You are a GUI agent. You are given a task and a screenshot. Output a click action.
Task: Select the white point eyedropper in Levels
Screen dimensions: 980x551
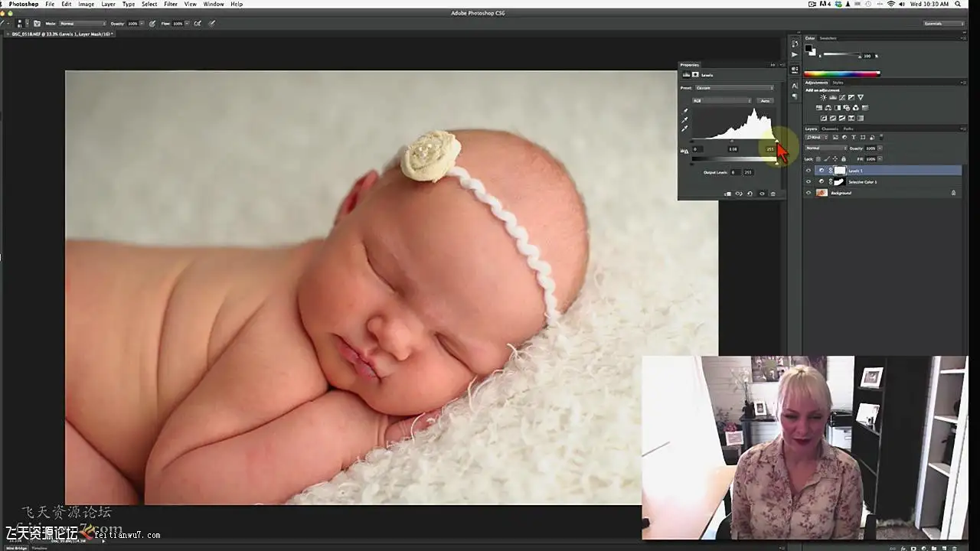(x=685, y=129)
